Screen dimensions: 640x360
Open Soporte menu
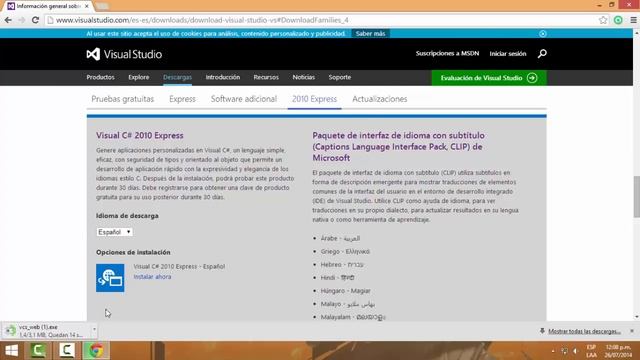(x=340, y=77)
